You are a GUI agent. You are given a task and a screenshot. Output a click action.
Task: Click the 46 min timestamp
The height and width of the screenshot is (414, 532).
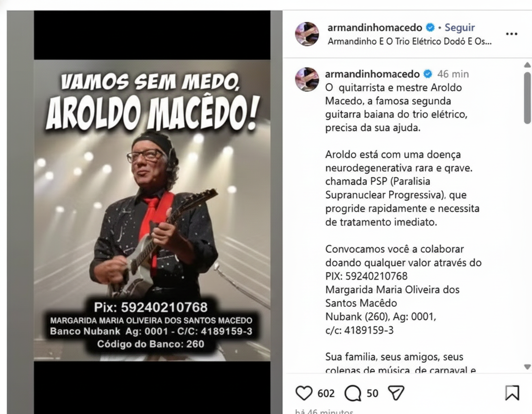tap(453, 74)
